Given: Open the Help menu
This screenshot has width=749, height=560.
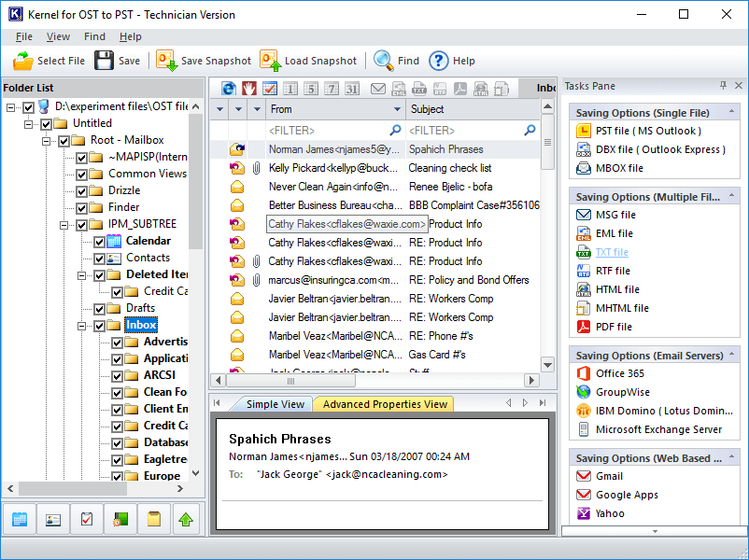Looking at the screenshot, I should pyautogui.click(x=131, y=36).
